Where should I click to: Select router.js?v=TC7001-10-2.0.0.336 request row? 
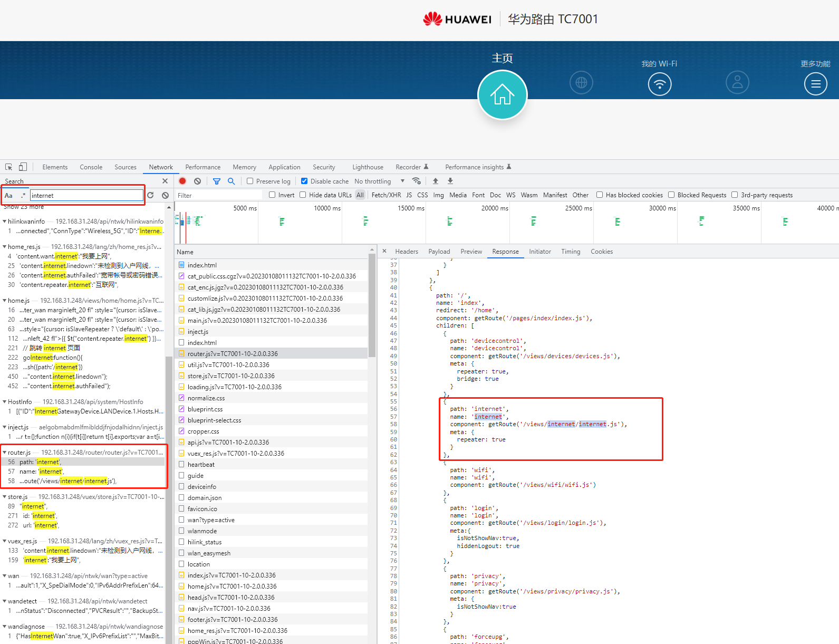(272, 353)
